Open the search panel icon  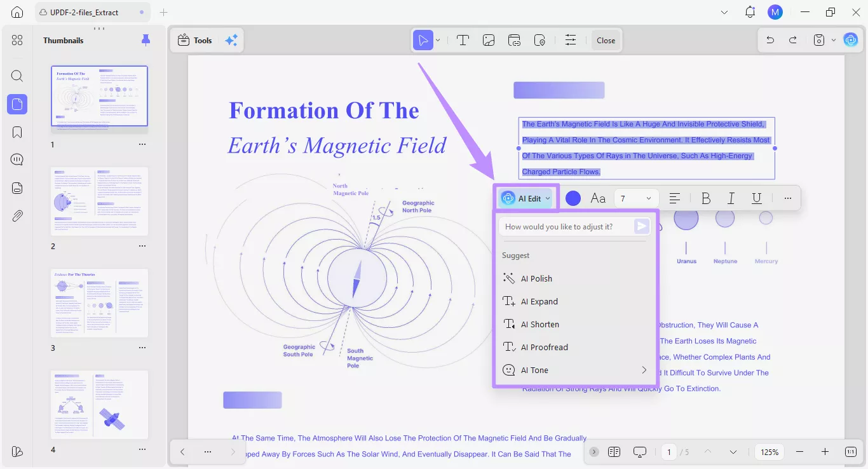point(17,76)
